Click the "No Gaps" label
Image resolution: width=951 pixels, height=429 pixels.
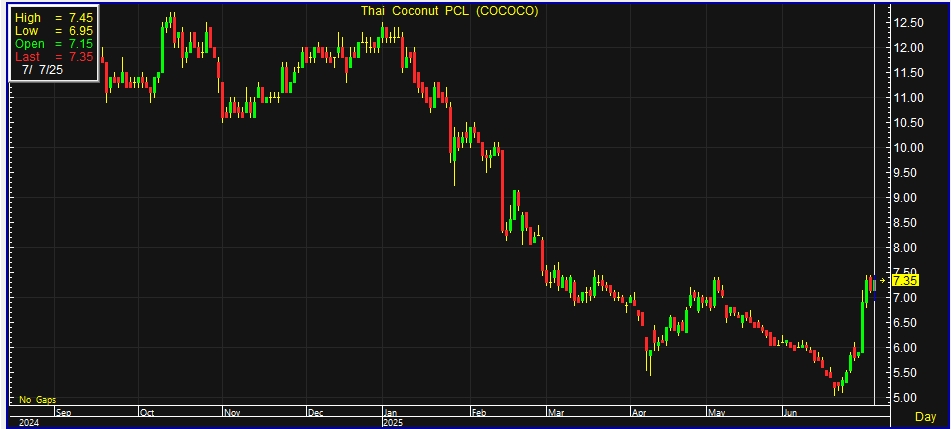click(38, 399)
